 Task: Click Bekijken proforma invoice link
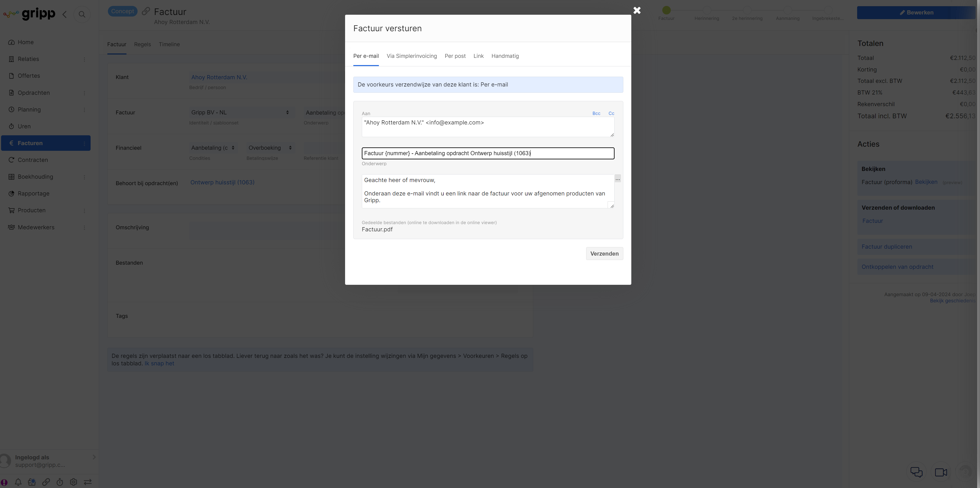[926, 182]
